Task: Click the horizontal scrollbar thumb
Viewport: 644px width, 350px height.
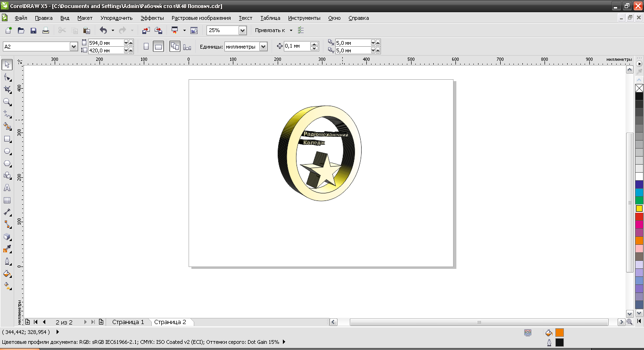Action: pyautogui.click(x=479, y=322)
